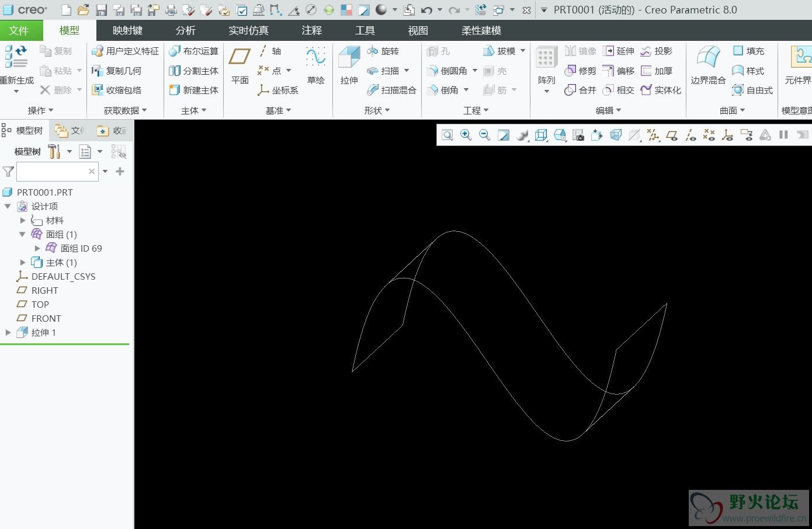Click Refit in the graphics toolbar
The image size is (812, 529).
click(447, 135)
